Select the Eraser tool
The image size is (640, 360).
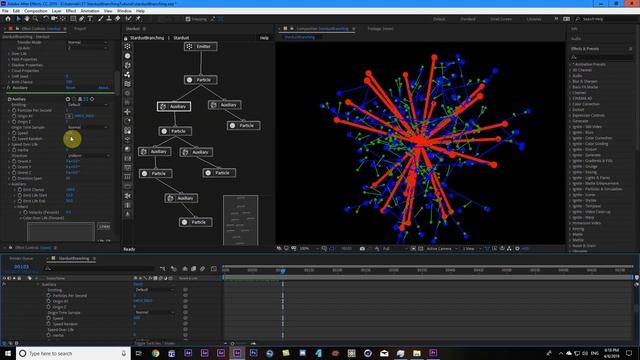point(118,19)
